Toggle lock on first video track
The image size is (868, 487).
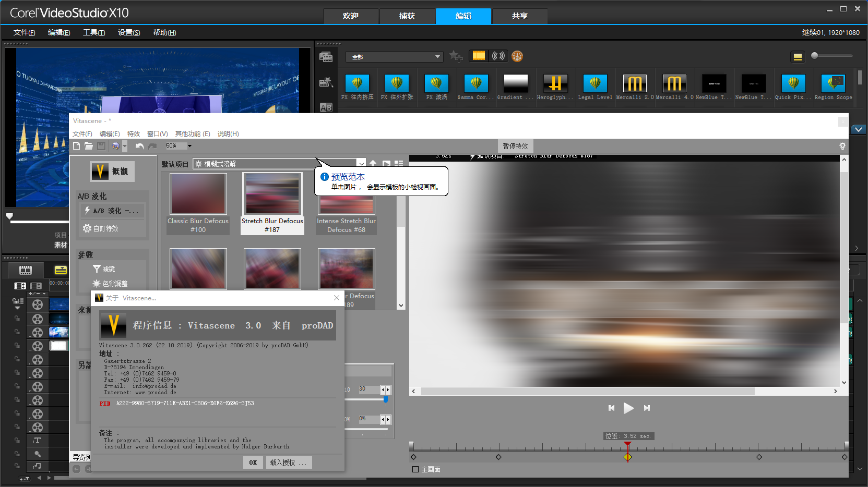[x=17, y=319]
